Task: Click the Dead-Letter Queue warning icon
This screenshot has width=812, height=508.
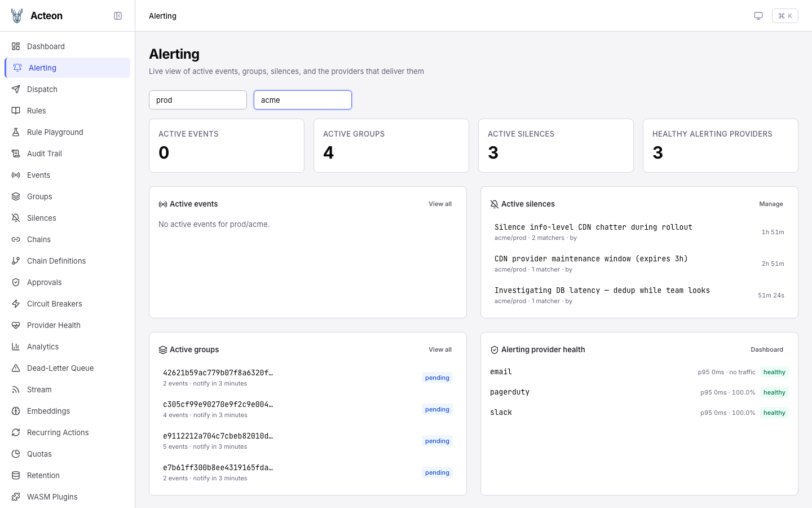Action: pos(16,368)
